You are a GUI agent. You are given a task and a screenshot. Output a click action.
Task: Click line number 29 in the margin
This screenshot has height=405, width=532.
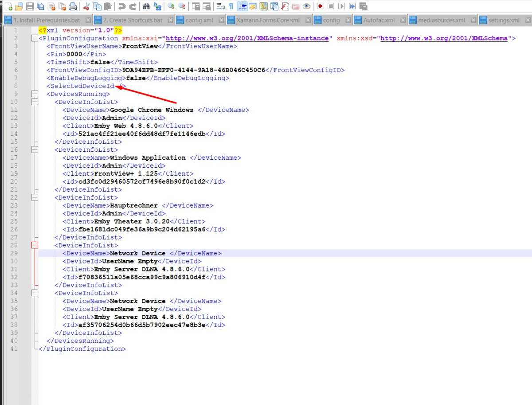(14, 253)
